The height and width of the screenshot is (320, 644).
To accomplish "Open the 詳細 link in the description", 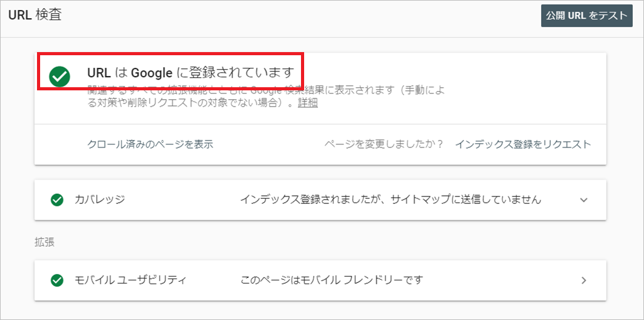I will point(307,103).
